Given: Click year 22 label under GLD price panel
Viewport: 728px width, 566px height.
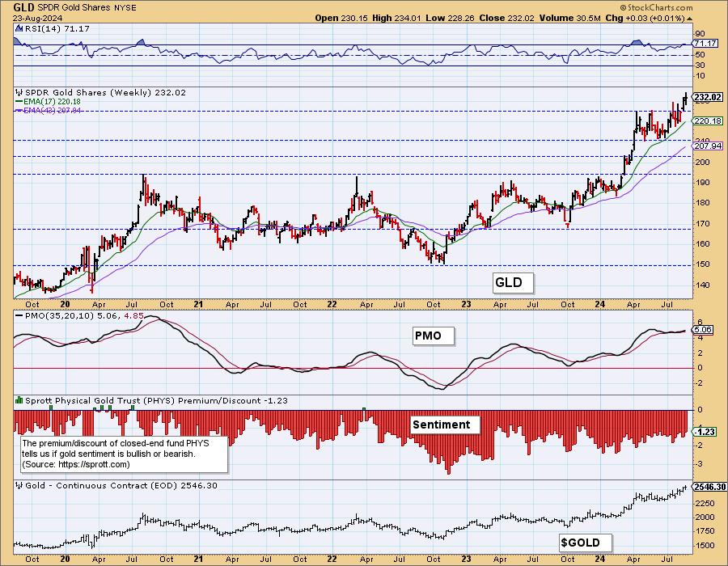Looking at the screenshot, I should 332,304.
